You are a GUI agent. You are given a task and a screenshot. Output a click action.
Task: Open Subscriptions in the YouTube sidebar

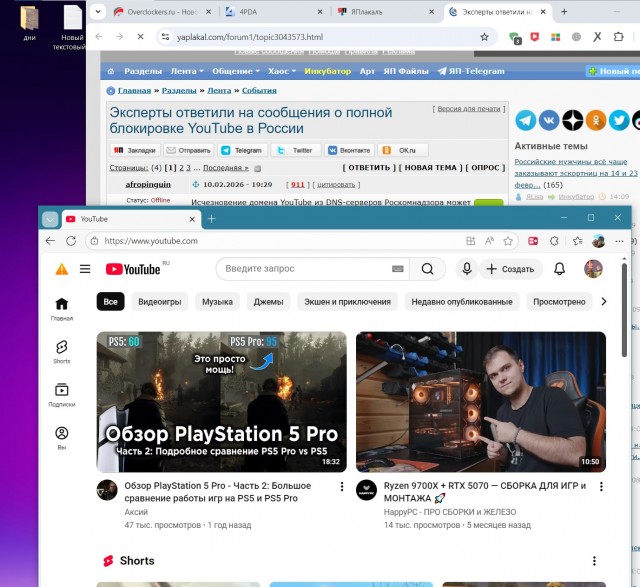click(62, 395)
